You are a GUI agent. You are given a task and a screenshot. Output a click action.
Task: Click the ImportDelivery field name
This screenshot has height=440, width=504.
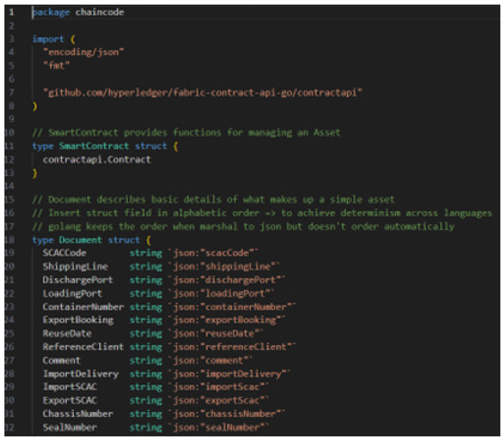(80, 374)
